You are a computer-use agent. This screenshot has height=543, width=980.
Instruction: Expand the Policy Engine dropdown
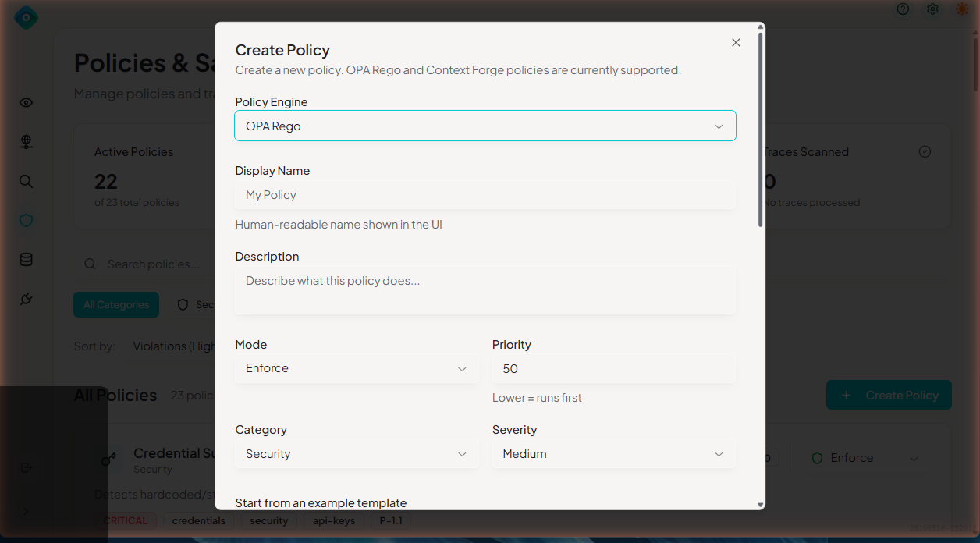tap(485, 126)
